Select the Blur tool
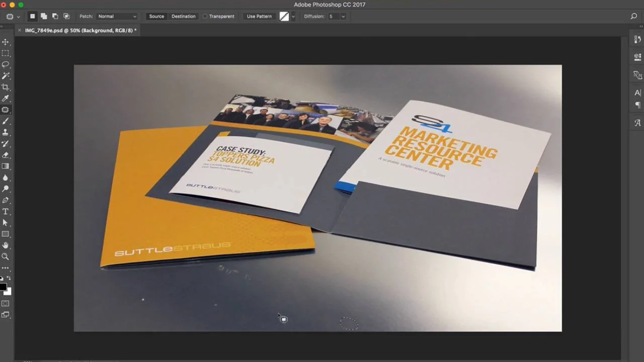The width and height of the screenshot is (644, 362). (6, 177)
